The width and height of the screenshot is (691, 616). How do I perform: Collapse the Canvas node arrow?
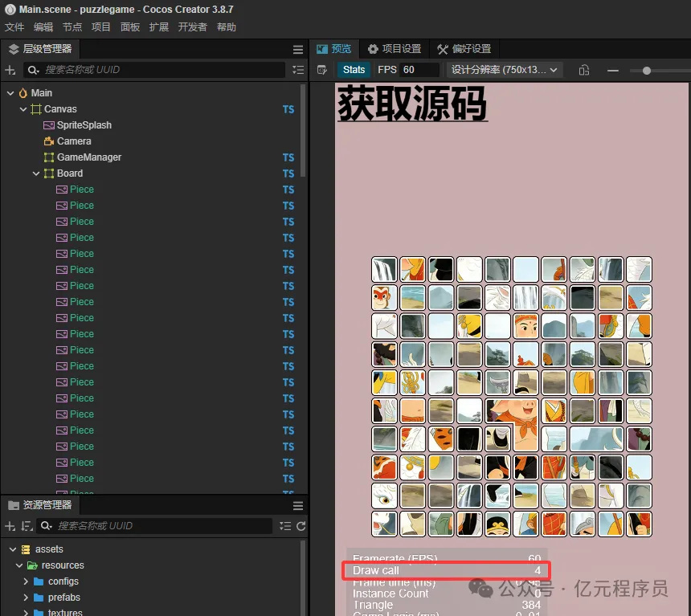pyautogui.click(x=23, y=109)
